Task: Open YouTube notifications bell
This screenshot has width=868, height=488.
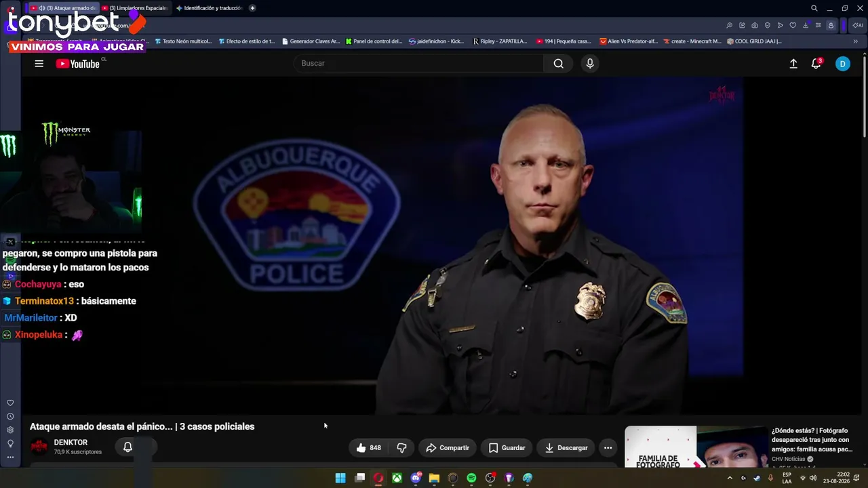Action: pos(816,64)
